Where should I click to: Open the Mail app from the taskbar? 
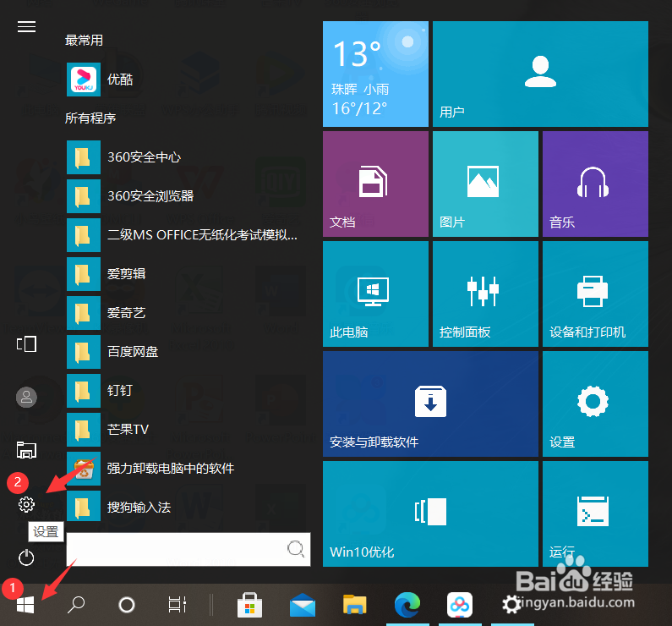(302, 605)
